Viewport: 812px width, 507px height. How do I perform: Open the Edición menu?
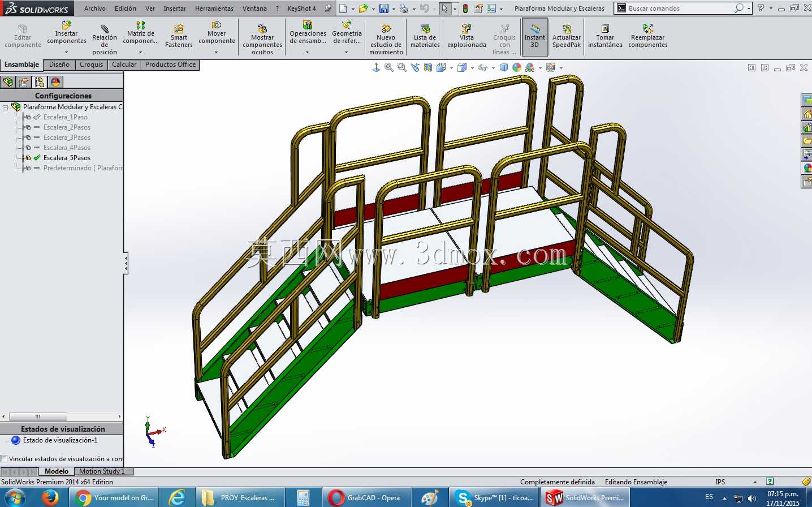(x=126, y=8)
